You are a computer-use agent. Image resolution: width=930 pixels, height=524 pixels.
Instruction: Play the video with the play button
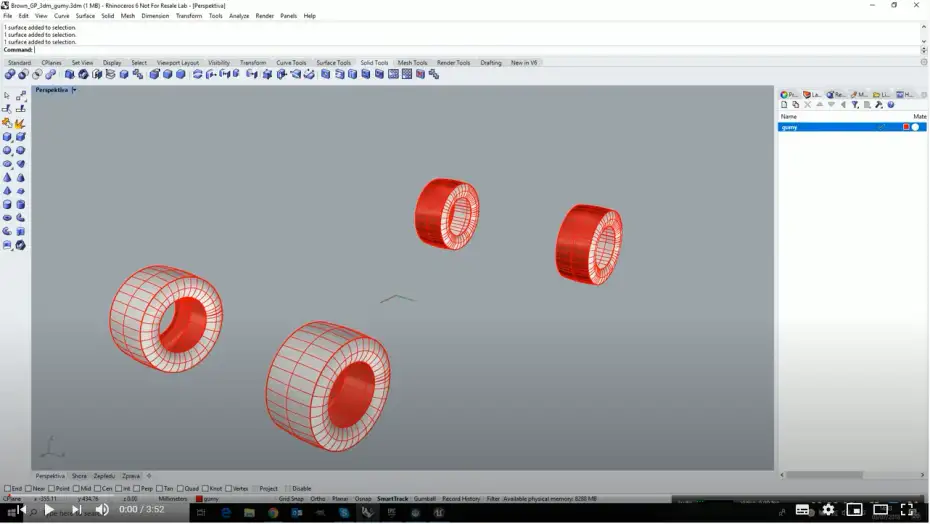coord(49,510)
